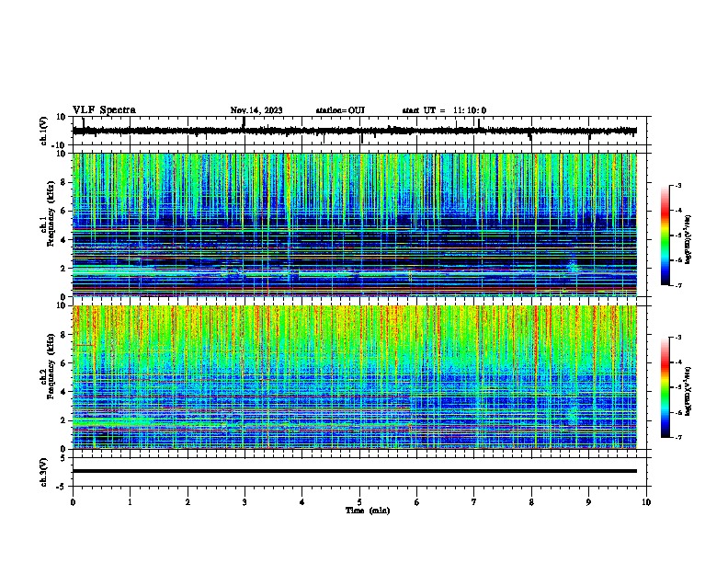The image size is (728, 563).
Task: Click tick label 1 on the Time axis
Action: (130, 502)
